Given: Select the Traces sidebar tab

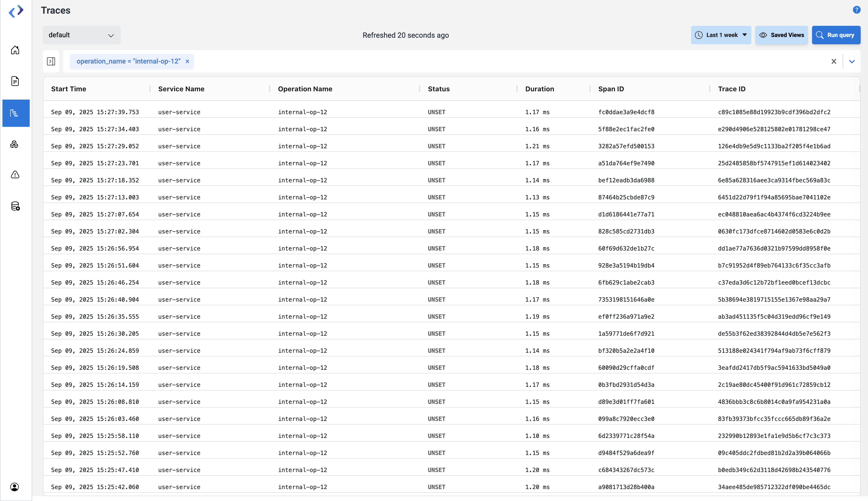Looking at the screenshot, I should [x=16, y=113].
